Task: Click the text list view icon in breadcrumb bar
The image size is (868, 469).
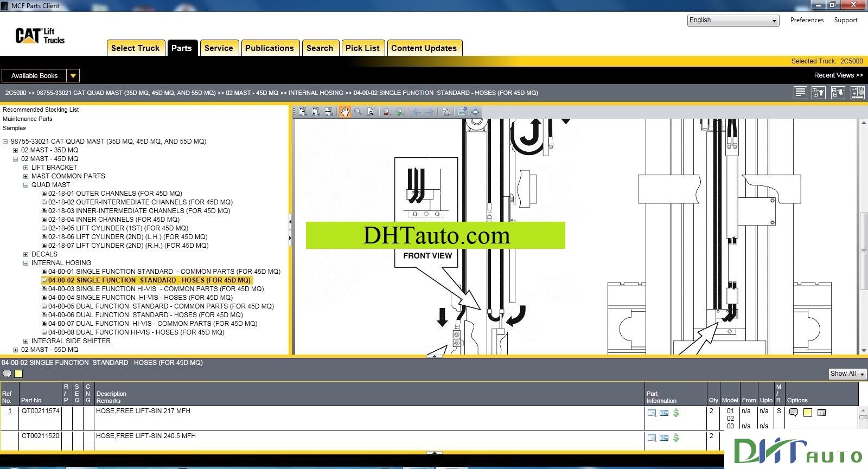Action: pos(800,93)
